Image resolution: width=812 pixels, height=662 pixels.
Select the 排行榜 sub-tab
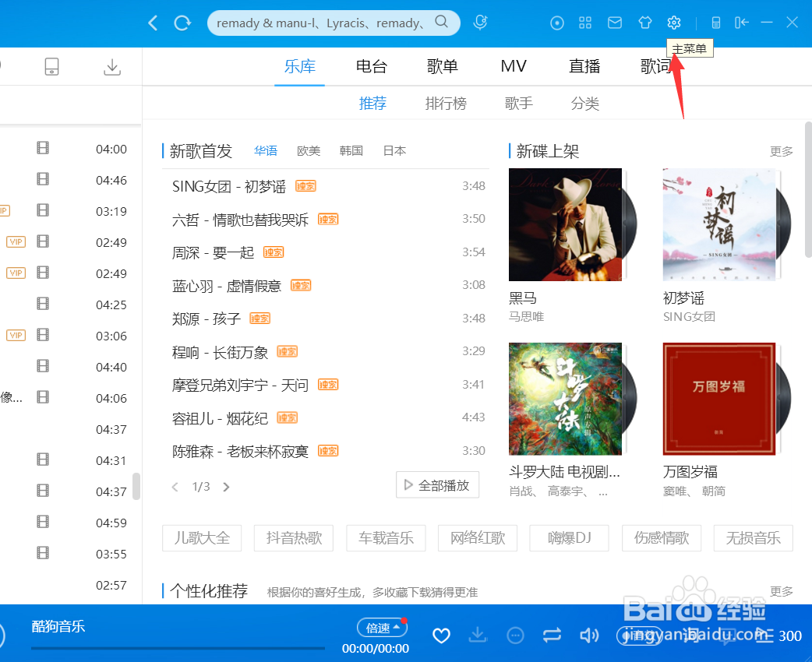pyautogui.click(x=446, y=104)
